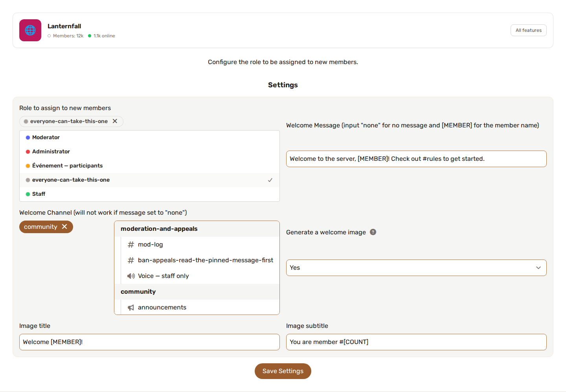
Task: Remove the everyone-can-take-this-one role chip
Action: [x=115, y=121]
